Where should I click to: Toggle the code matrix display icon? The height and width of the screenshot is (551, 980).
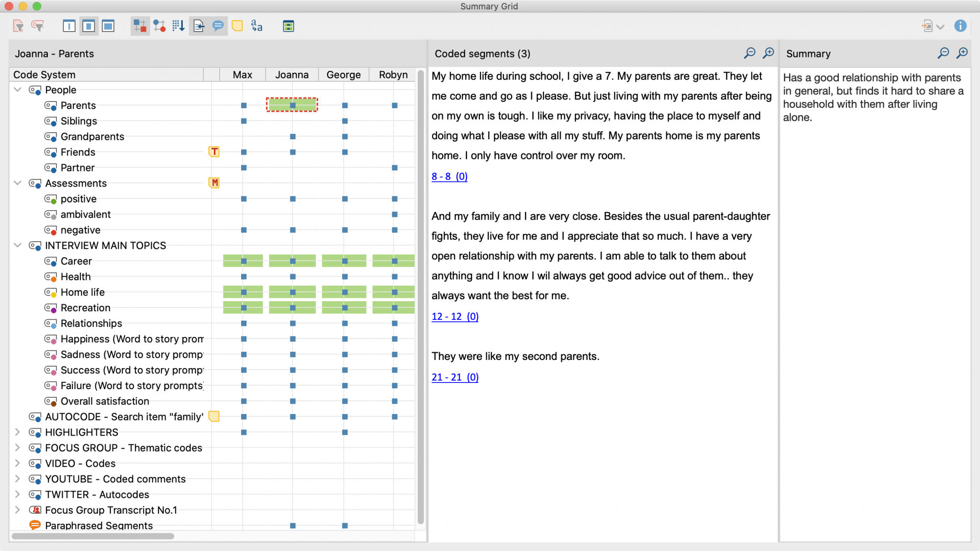[140, 26]
